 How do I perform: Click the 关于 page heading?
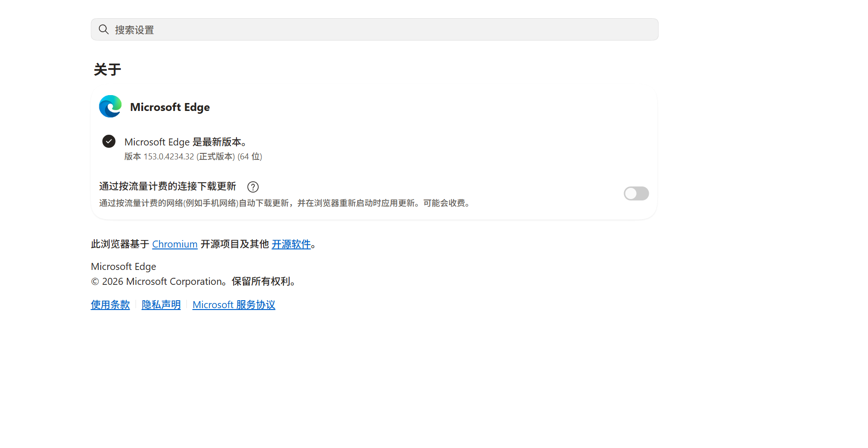click(x=107, y=70)
